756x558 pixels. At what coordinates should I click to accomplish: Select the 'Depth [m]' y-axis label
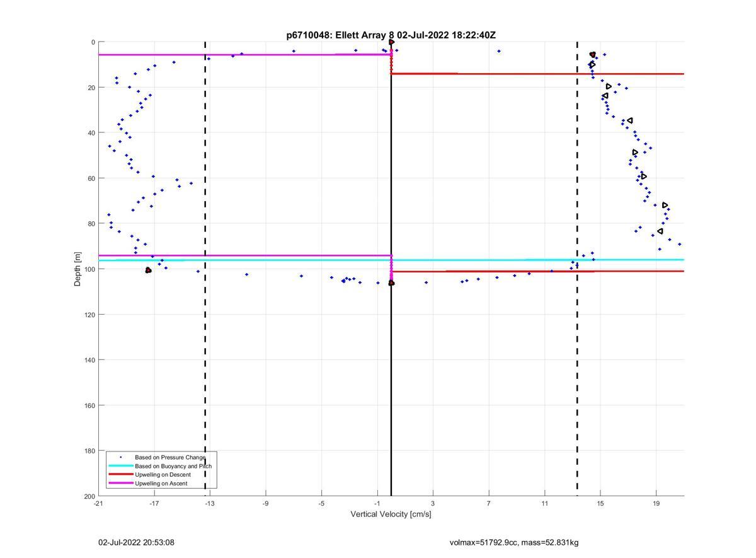(x=77, y=269)
